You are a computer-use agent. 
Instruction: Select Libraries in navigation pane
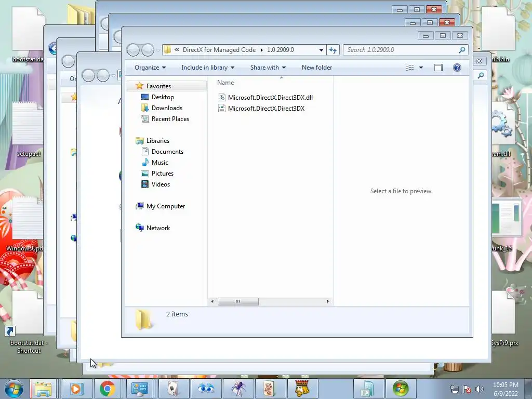pos(158,140)
